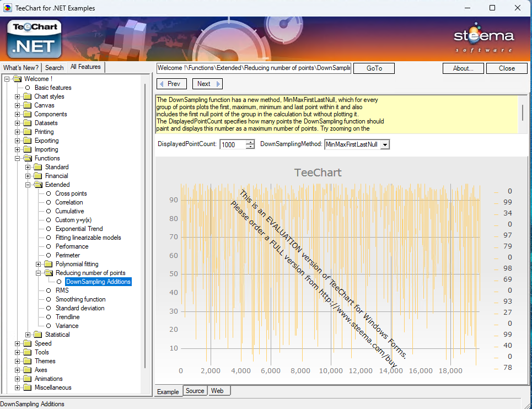Open the Source tab
Viewport: 532px width, 409px height.
pos(195,391)
